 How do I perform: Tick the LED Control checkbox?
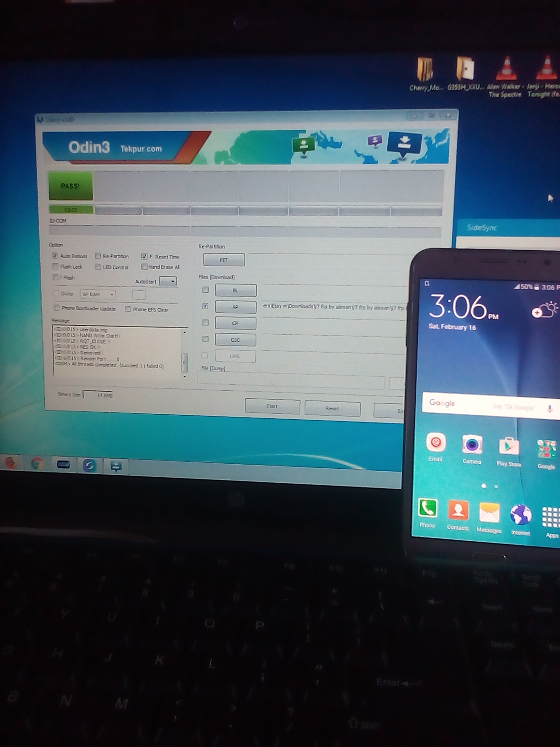pos(98,267)
